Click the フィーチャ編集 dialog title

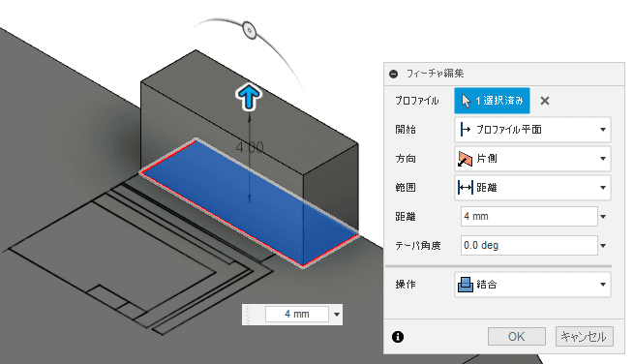435,74
